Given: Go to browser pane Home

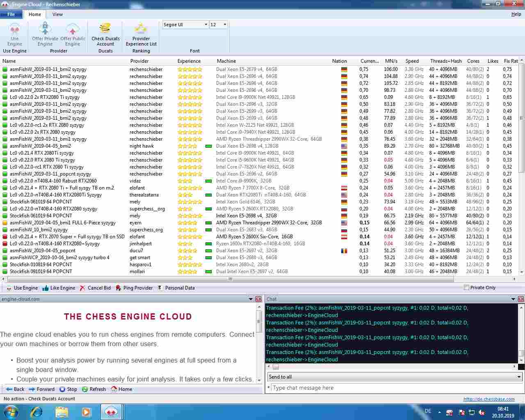Looking at the screenshot, I should [x=121, y=389].
